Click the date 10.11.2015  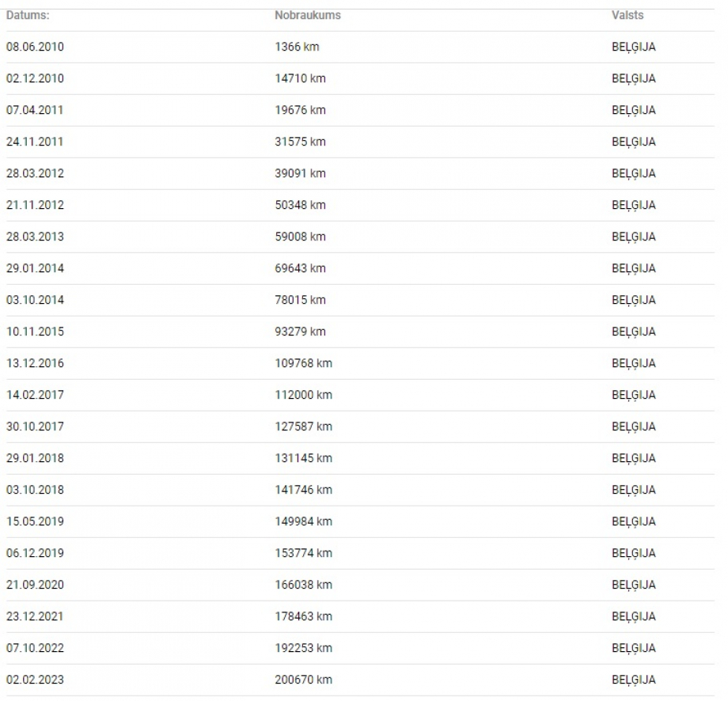tap(35, 332)
